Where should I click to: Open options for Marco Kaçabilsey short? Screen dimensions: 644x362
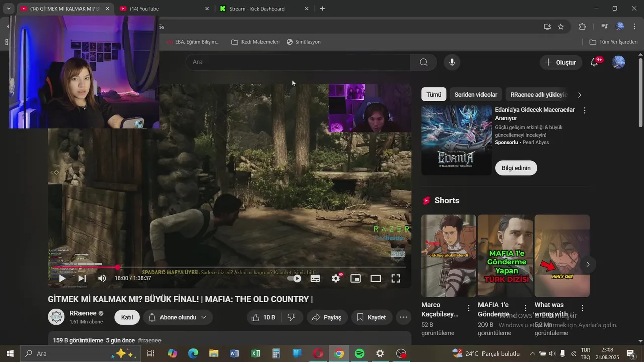(x=469, y=308)
